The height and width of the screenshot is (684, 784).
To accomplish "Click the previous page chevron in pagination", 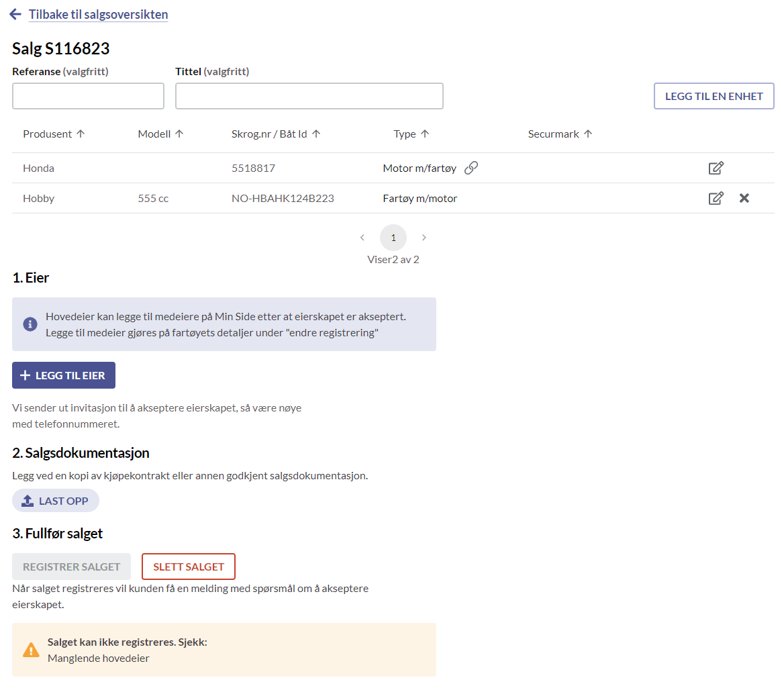I will [x=362, y=237].
